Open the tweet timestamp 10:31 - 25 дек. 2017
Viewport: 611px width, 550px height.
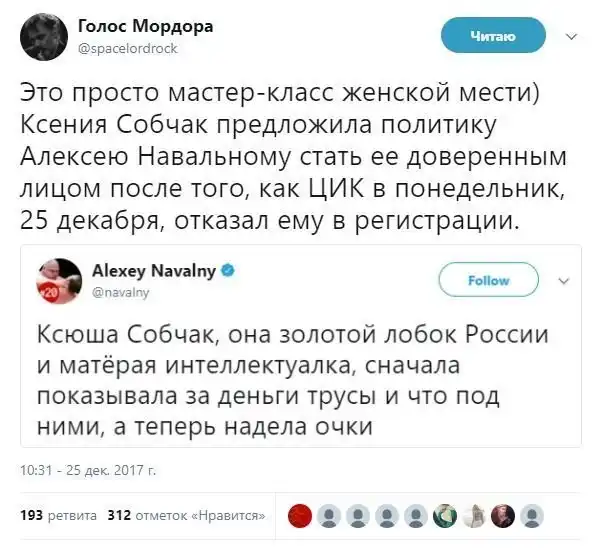point(88,467)
